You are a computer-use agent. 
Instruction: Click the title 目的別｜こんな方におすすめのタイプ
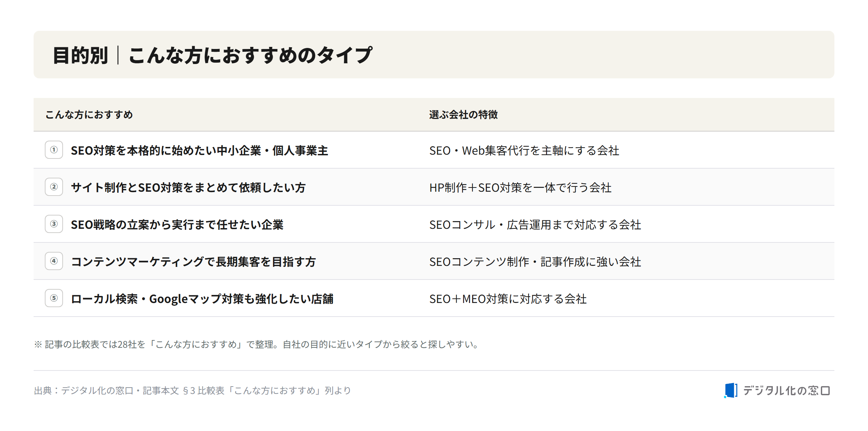pos(212,55)
